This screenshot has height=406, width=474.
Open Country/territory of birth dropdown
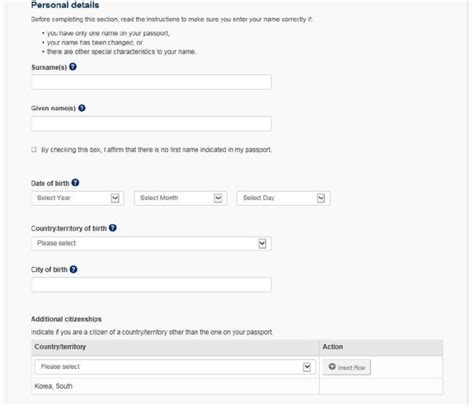click(x=151, y=243)
